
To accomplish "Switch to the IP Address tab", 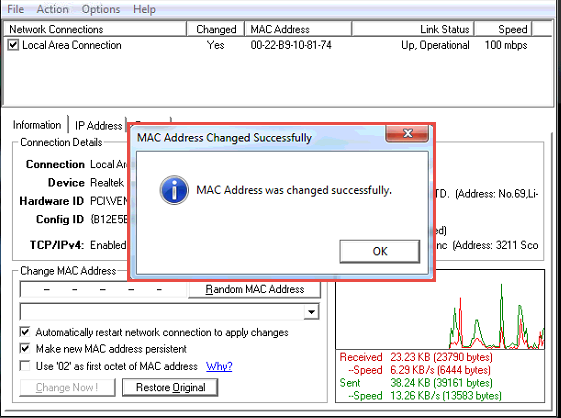I will [98, 126].
